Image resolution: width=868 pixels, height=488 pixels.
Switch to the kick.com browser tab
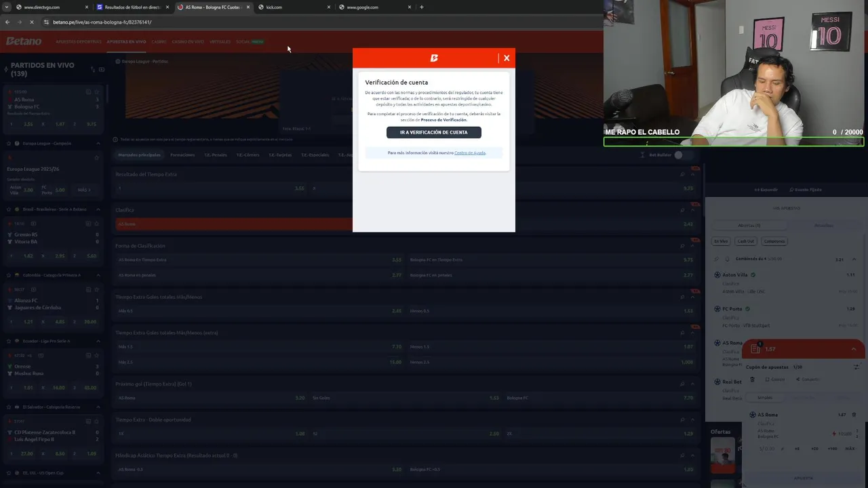click(294, 7)
